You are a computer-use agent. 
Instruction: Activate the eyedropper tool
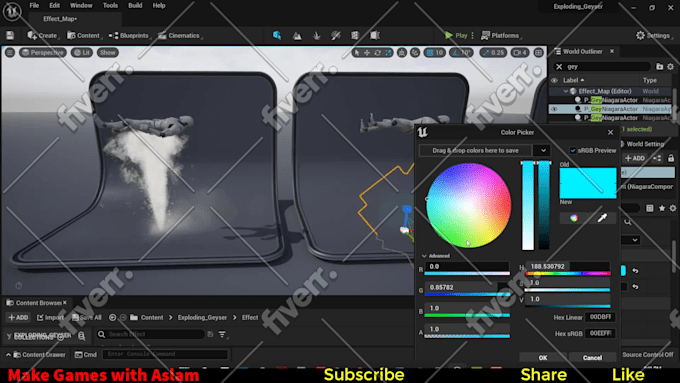[x=602, y=218]
